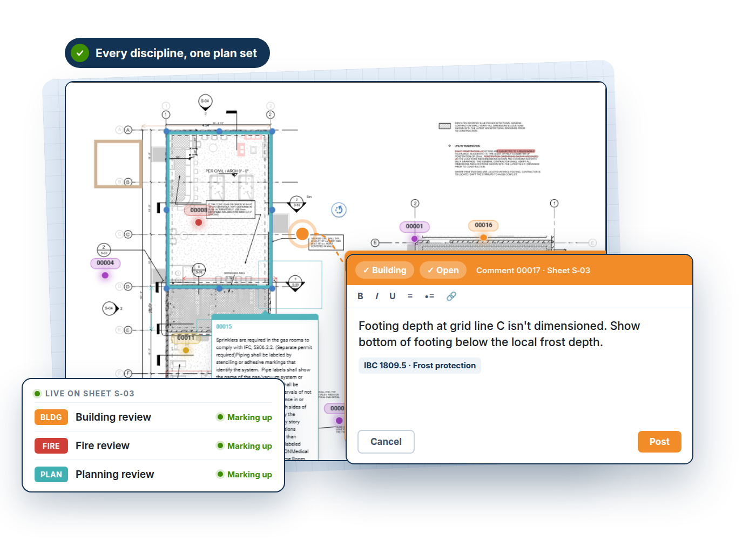The image size is (756, 540).
Task: Insert numbered list in comment editor
Action: pos(410,296)
